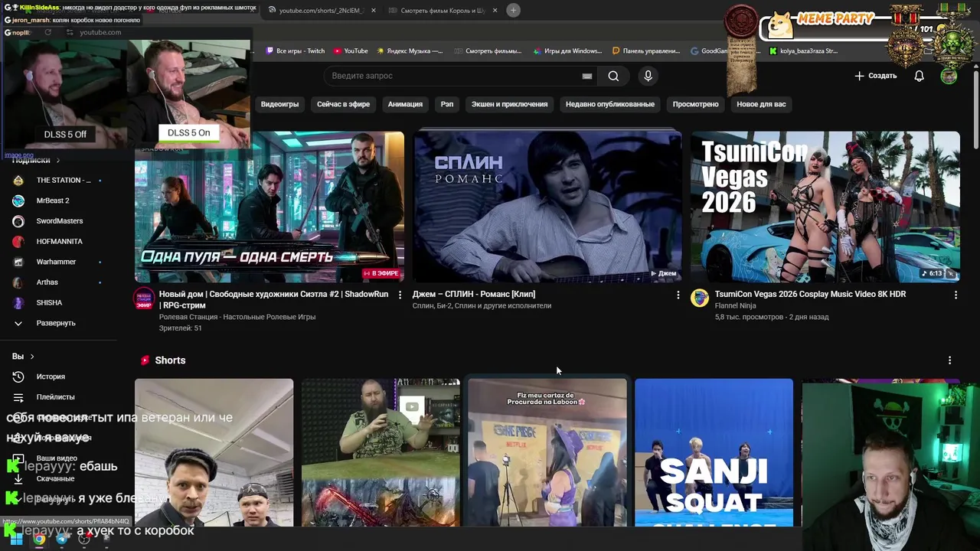Open the Sanji Squat Challenge short
Screen dimensions: 980x551
[714, 452]
